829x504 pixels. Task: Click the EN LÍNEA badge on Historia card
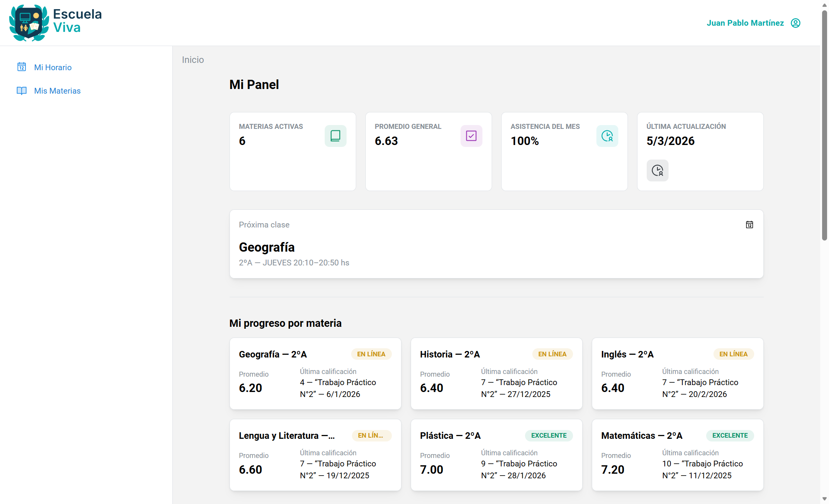click(552, 354)
